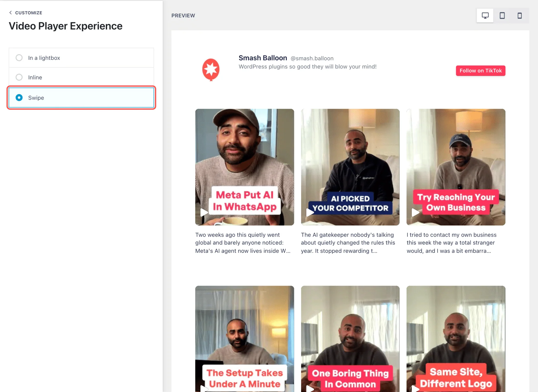Click the PREVIEW label
The height and width of the screenshot is (392, 538).
(183, 15)
